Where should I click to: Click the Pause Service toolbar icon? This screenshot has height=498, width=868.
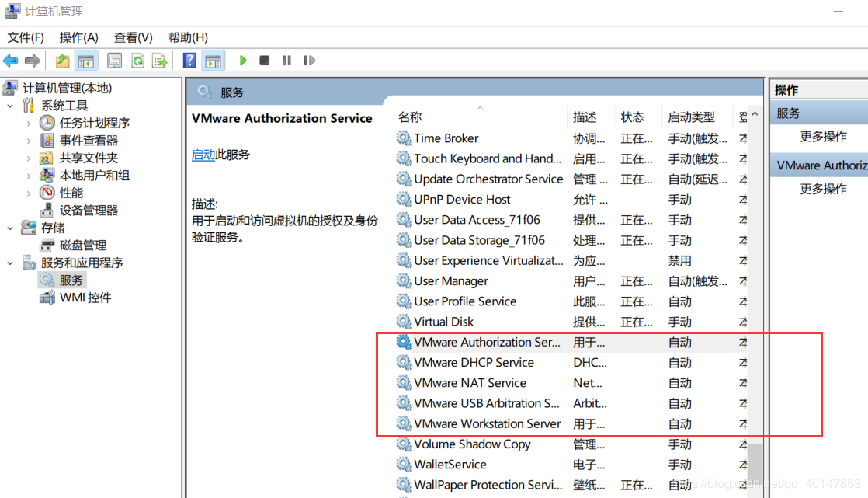(286, 61)
